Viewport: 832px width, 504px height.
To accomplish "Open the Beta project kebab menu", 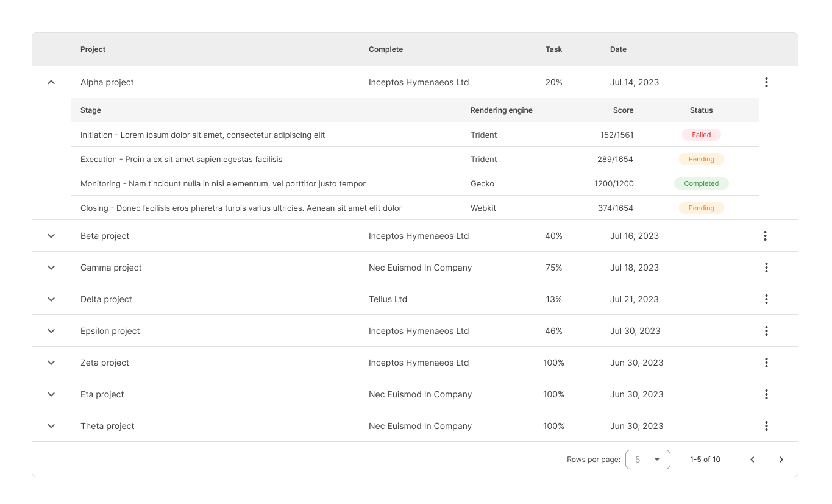I will (x=765, y=236).
